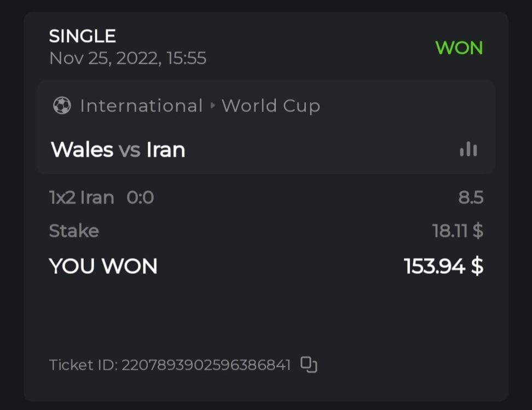Click the breadcrumb arrow before World Cup
Viewport: 532px width, 410px height.
[213, 106]
